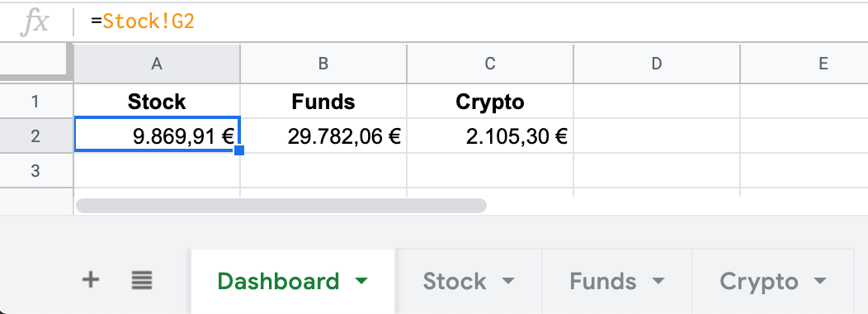Expand the Crypto tab dropdown arrow
868x314 pixels.
820,281
